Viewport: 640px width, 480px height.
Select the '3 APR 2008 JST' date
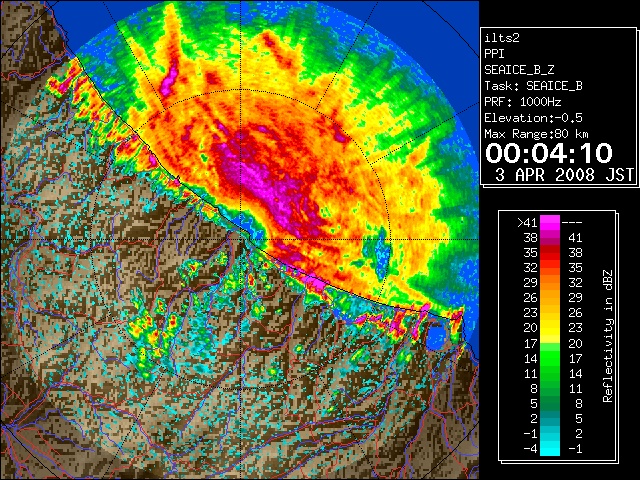564,175
